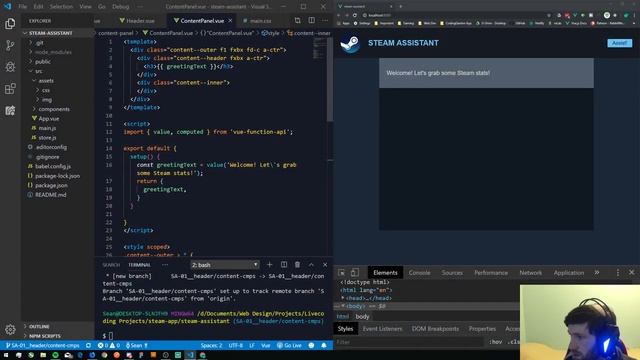Open the DevTools kebab menu
Viewport: 640px width, 360px height.
pyautogui.click(x=618, y=272)
